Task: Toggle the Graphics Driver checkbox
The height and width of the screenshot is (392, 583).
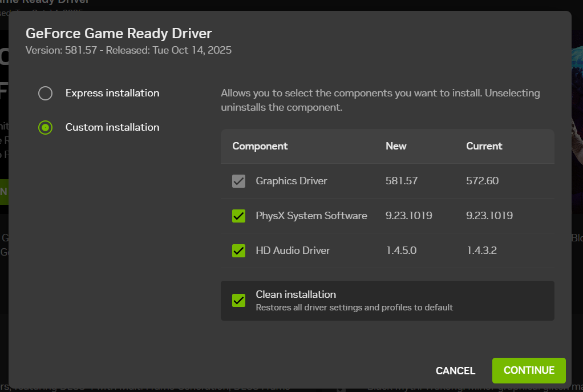Action: tap(239, 181)
